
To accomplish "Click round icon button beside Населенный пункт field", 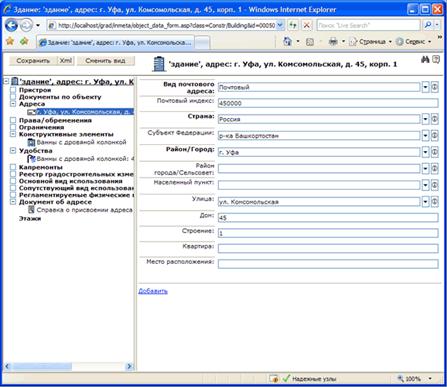I will 434,185.
